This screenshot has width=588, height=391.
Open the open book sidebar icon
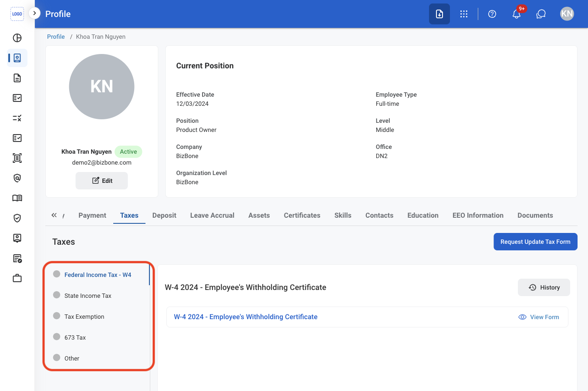click(x=17, y=198)
